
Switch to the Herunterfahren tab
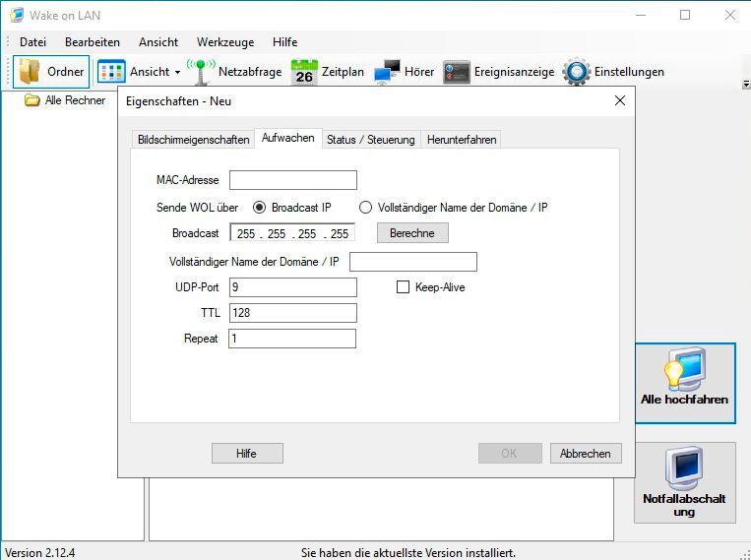click(461, 140)
